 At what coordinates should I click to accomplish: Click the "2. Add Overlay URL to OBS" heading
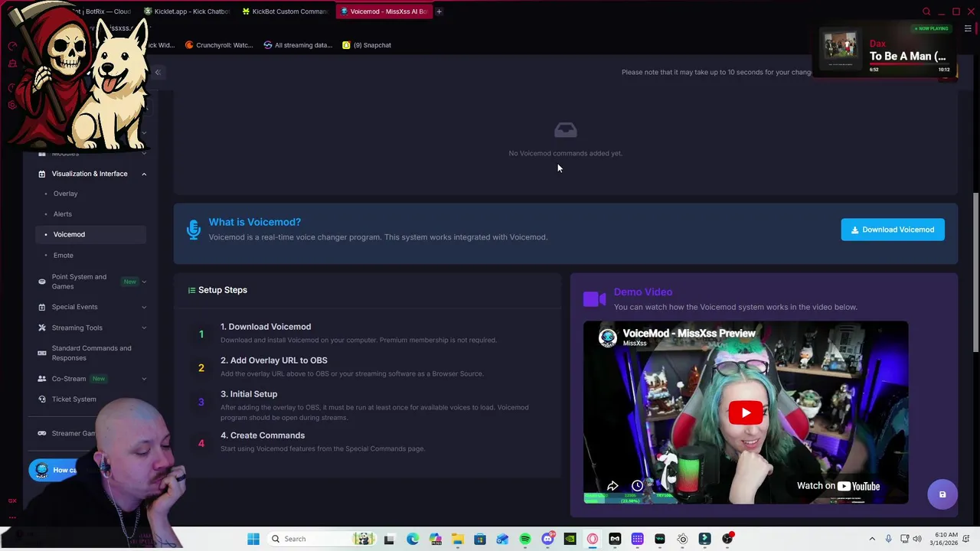(274, 360)
